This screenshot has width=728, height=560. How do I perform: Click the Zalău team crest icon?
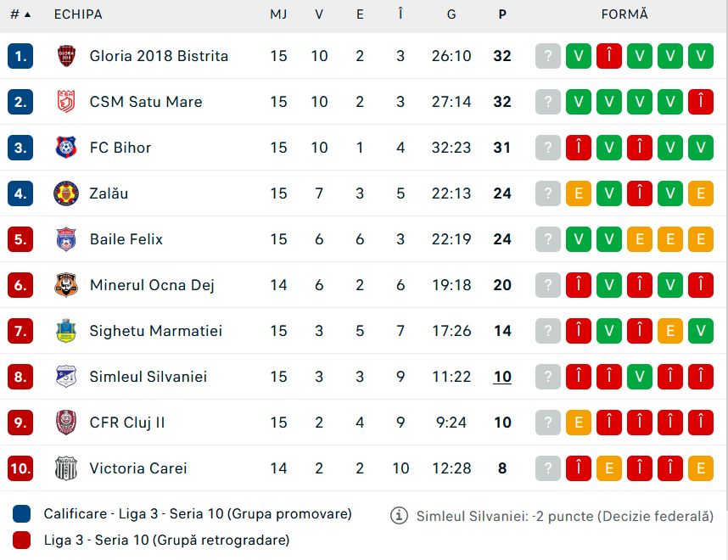pyautogui.click(x=65, y=193)
